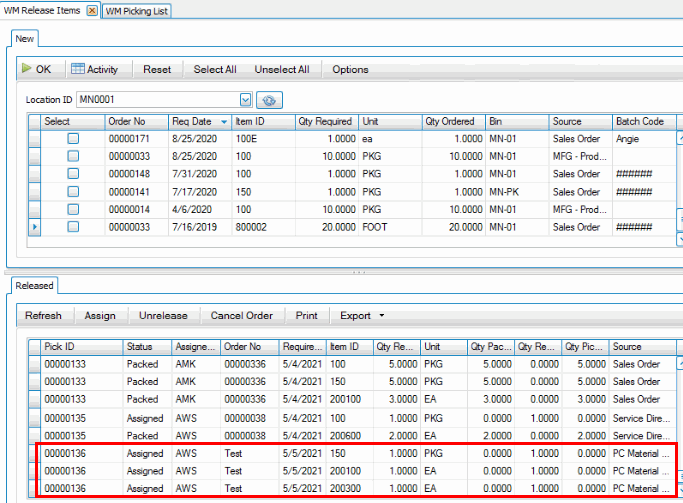Switch to the WM Picking List tab

pyautogui.click(x=137, y=11)
